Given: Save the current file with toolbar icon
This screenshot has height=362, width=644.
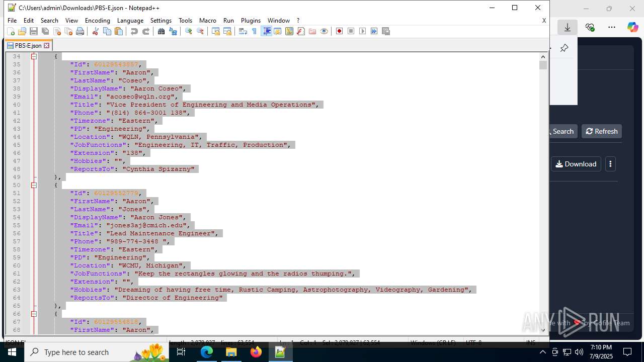Looking at the screenshot, I should [x=34, y=31].
